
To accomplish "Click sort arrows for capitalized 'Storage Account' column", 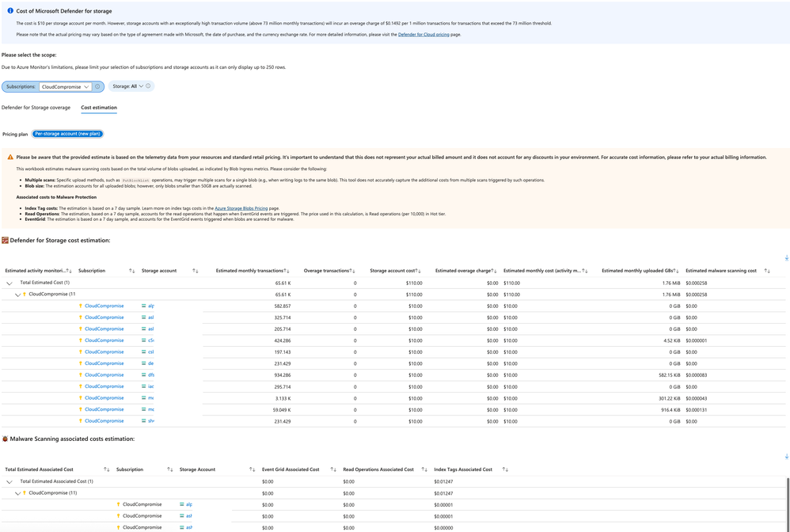I will [x=252, y=469].
